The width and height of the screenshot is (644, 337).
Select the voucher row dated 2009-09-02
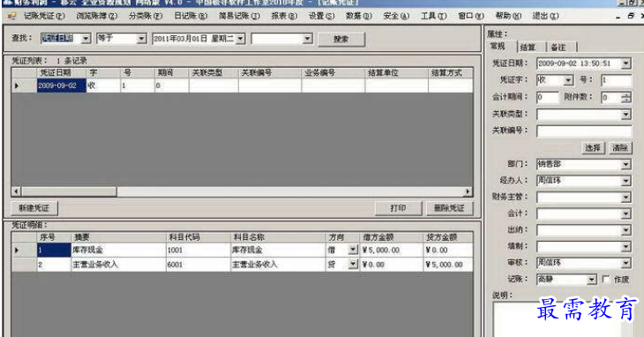point(243,86)
